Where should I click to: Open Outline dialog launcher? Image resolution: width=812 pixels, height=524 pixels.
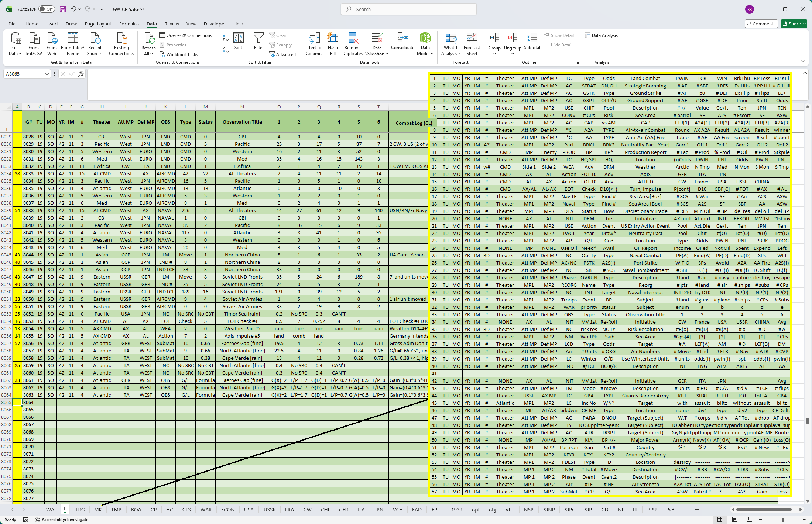577,62
